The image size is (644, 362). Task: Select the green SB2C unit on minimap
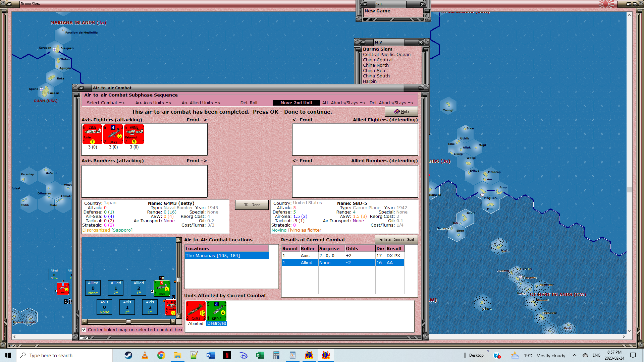(x=162, y=288)
